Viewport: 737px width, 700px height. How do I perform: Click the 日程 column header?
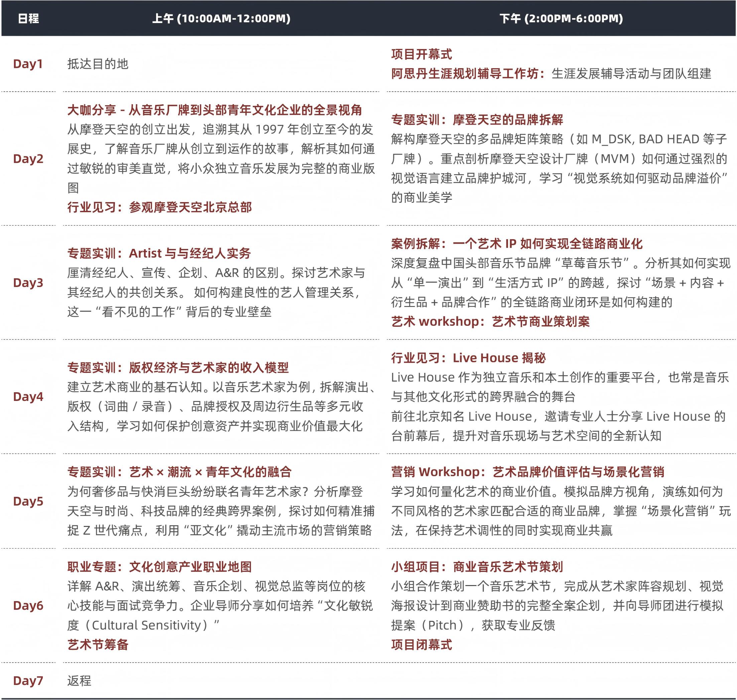point(28,18)
